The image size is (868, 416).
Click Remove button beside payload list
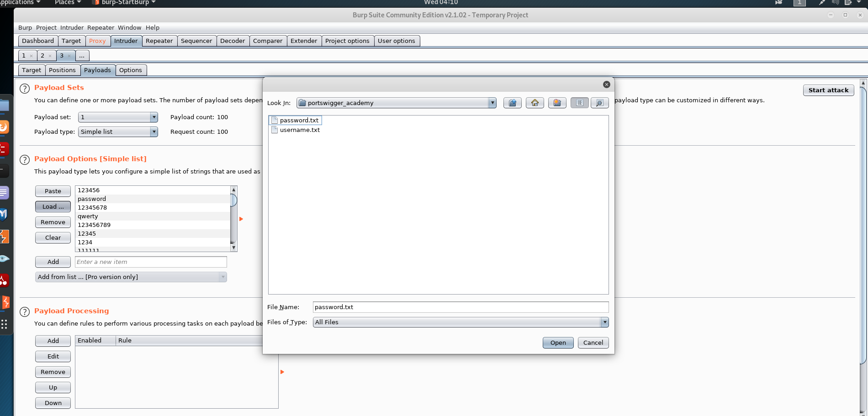point(53,222)
